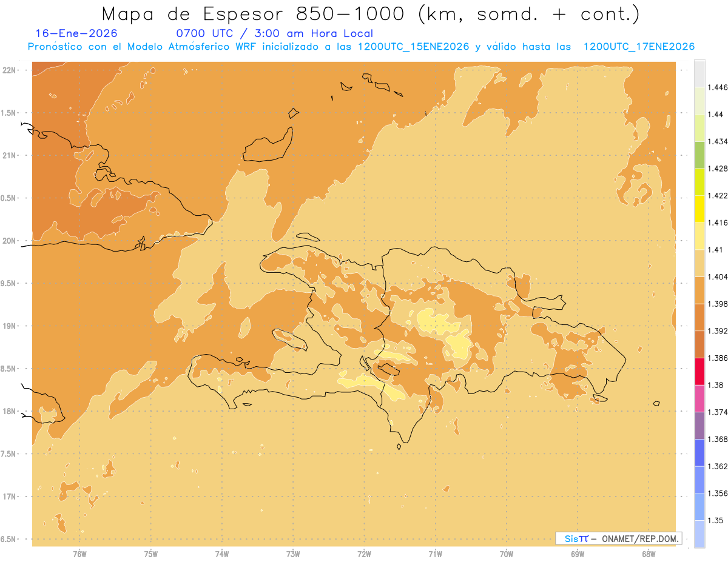Viewport: 728px width, 562px height.
Task: Click the latitude label '18N'
Action: (x=10, y=411)
